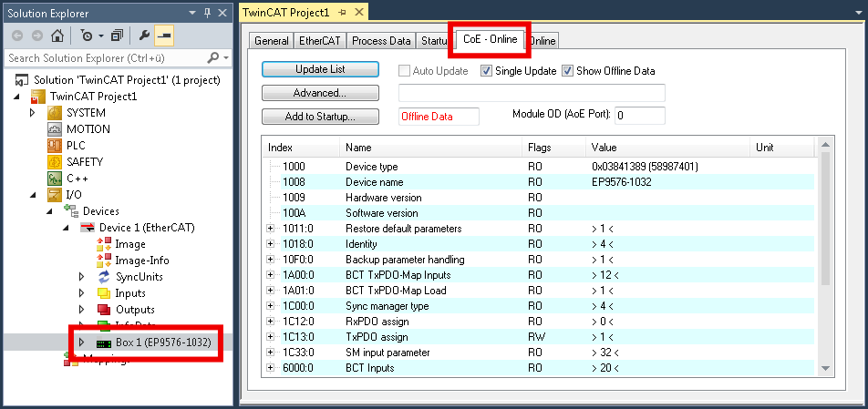Screen dimensions: 868x409
Task: Expand the Outputs node in tree
Action: (x=82, y=310)
